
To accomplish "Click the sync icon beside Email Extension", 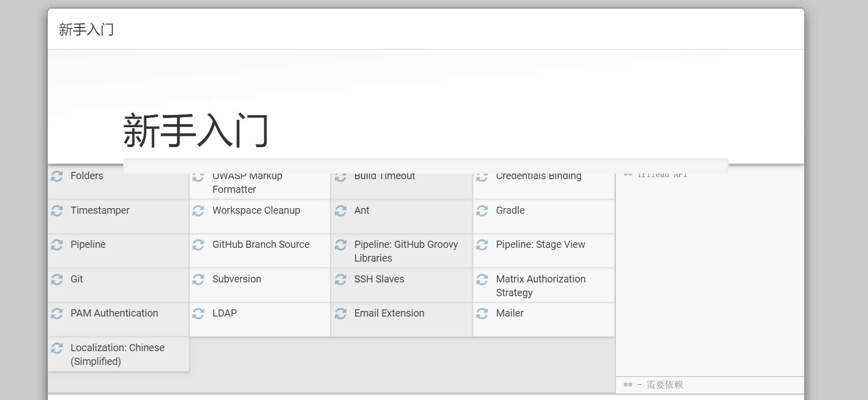I will pyautogui.click(x=341, y=313).
